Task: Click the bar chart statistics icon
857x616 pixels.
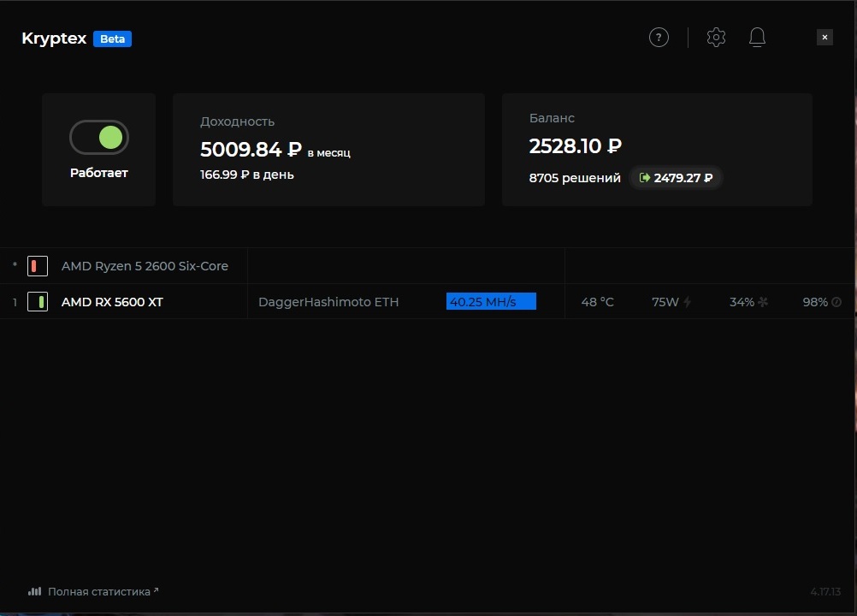Action: [34, 591]
